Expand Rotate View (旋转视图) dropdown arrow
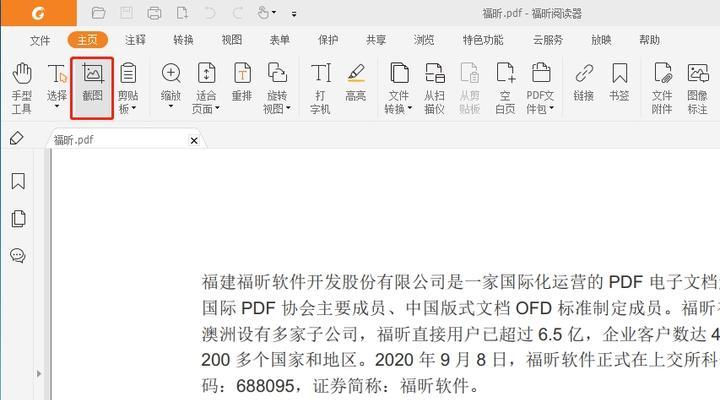720x400 pixels. (x=288, y=109)
